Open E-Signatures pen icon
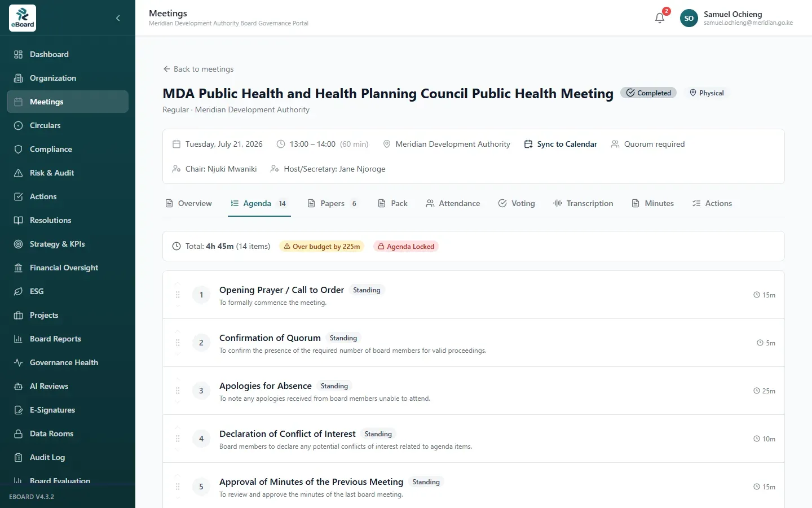Viewport: 812px width, 508px height. (x=19, y=410)
